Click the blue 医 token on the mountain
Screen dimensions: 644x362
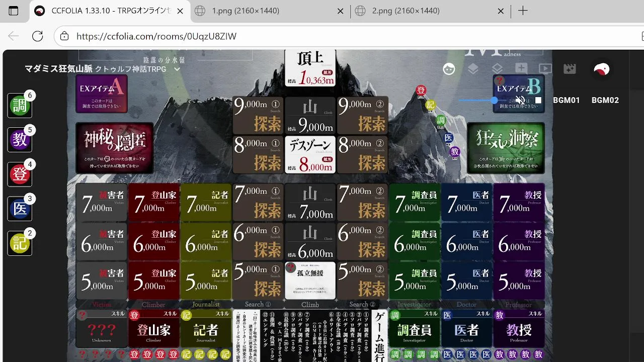[448, 137]
